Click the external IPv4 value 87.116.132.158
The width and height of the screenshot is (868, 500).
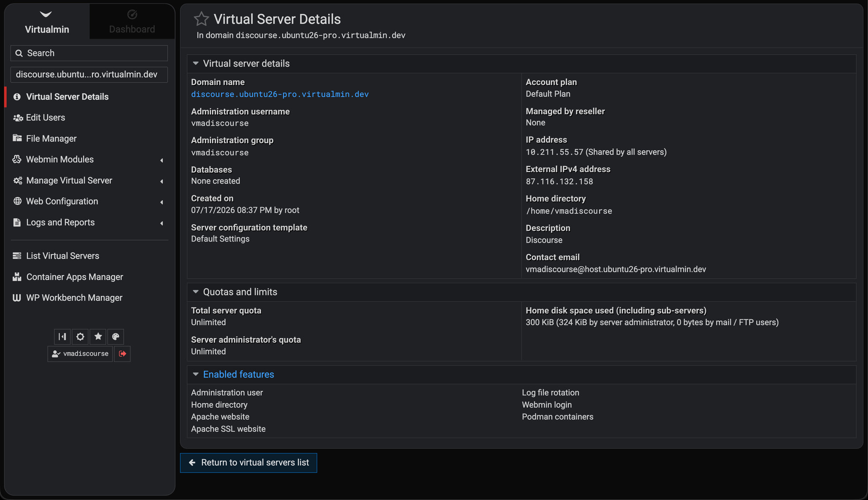559,182
